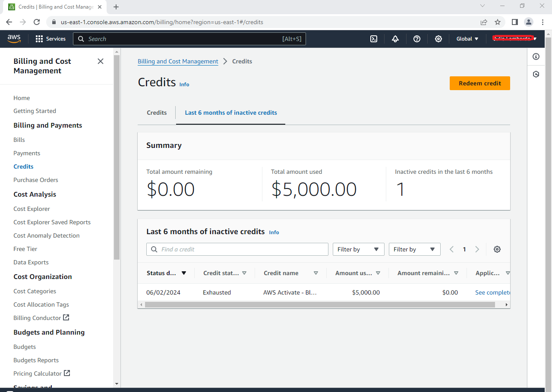This screenshot has height=392, width=552.
Task: Open Purchase Orders in sidebar
Action: pos(36,180)
